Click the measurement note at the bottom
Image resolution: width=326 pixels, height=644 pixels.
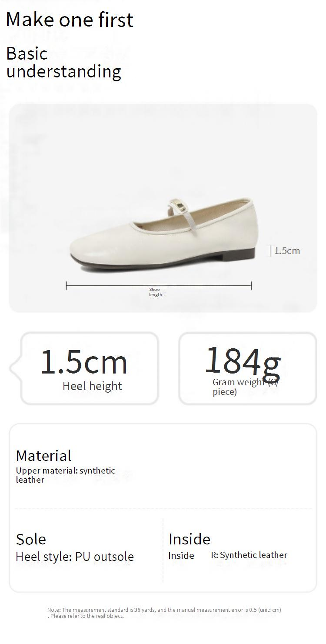pyautogui.click(x=164, y=613)
